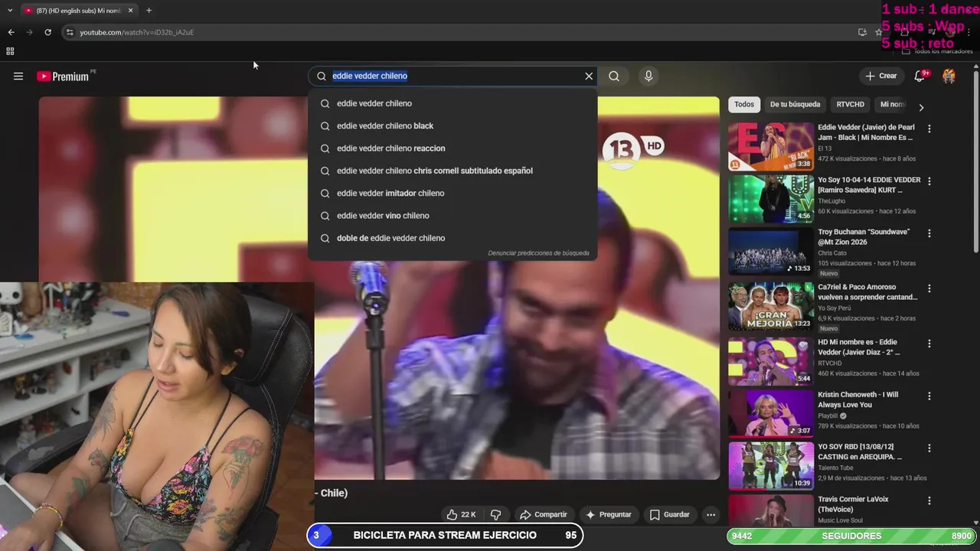Click the El 13 channel name

tap(825, 148)
